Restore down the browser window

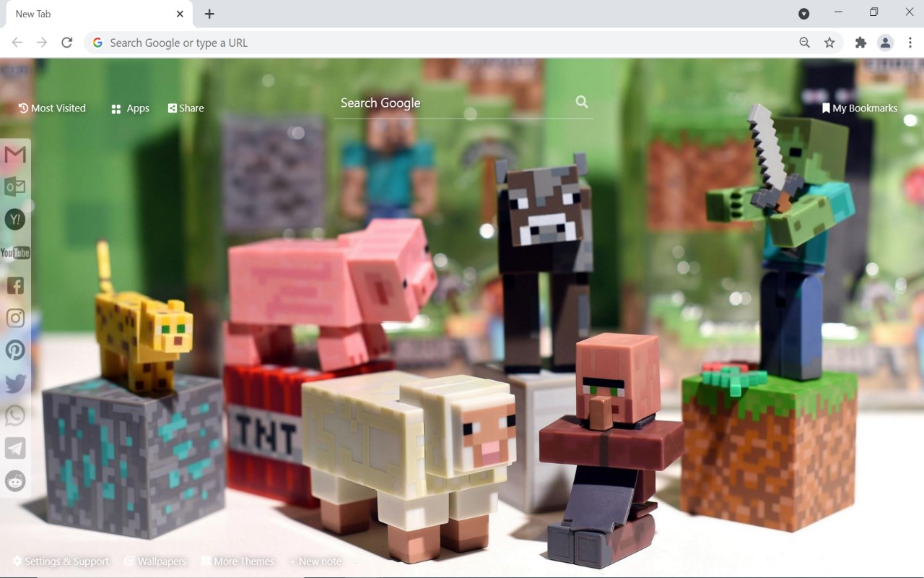pyautogui.click(x=873, y=12)
